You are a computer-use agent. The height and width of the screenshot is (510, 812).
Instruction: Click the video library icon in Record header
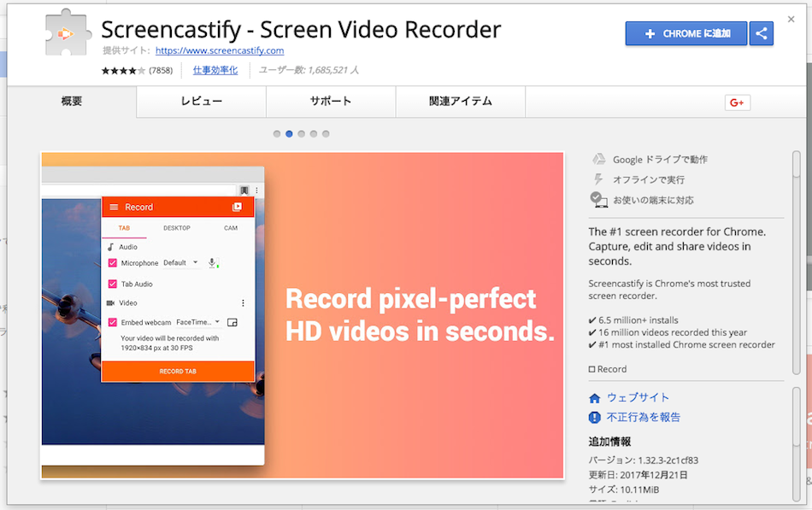(x=237, y=207)
